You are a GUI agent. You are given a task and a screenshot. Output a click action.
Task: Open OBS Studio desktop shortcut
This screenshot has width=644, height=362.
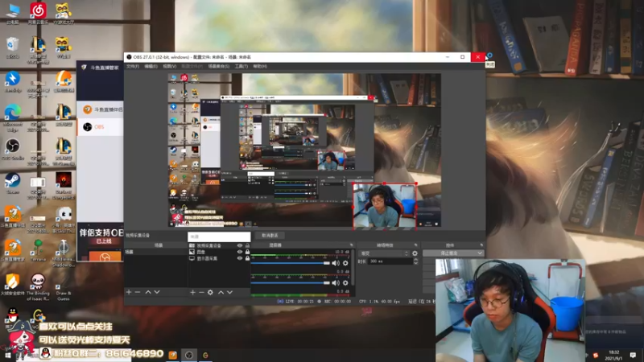[13, 149]
